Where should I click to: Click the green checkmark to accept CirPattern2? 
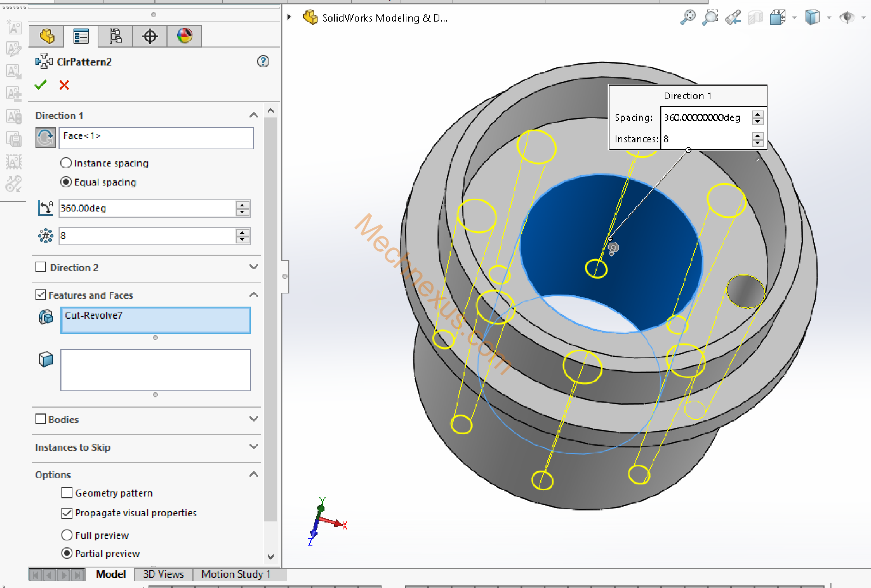pyautogui.click(x=41, y=85)
